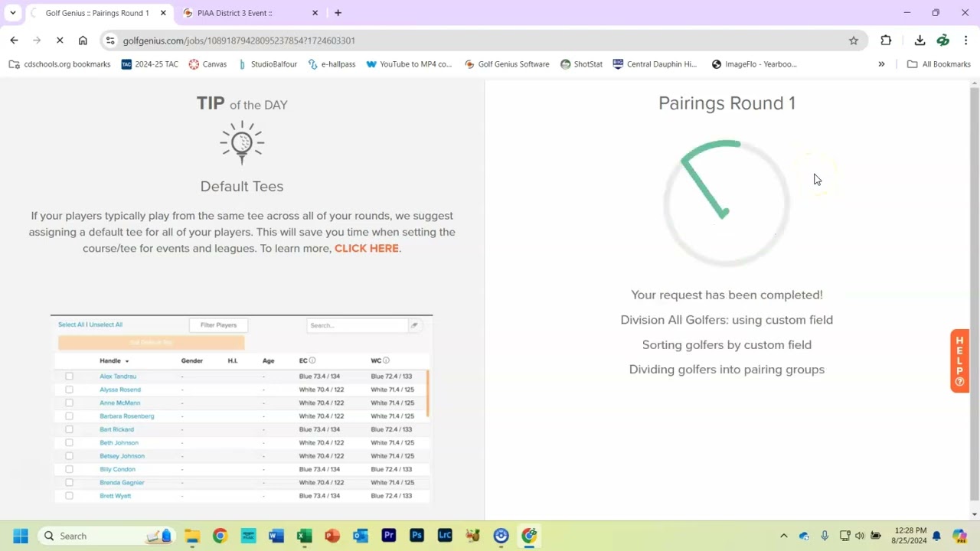The image size is (980, 551).
Task: Click 'Sorting golfers by custom field' status text
Action: pyautogui.click(x=727, y=345)
